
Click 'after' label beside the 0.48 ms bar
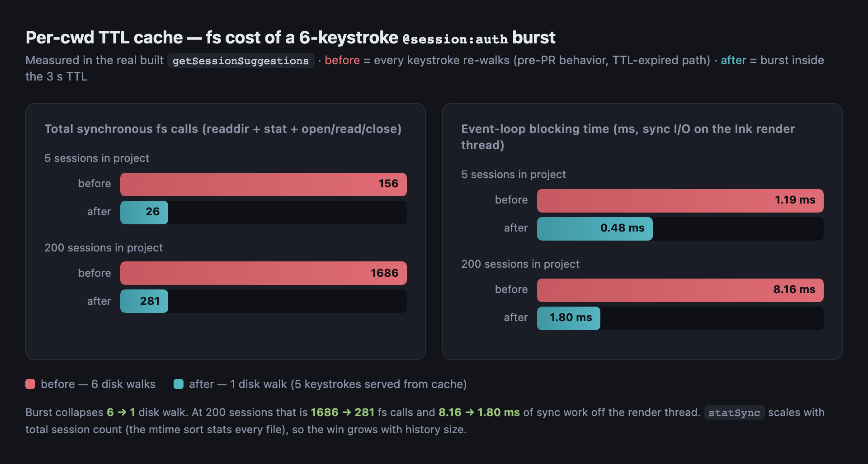(x=516, y=228)
